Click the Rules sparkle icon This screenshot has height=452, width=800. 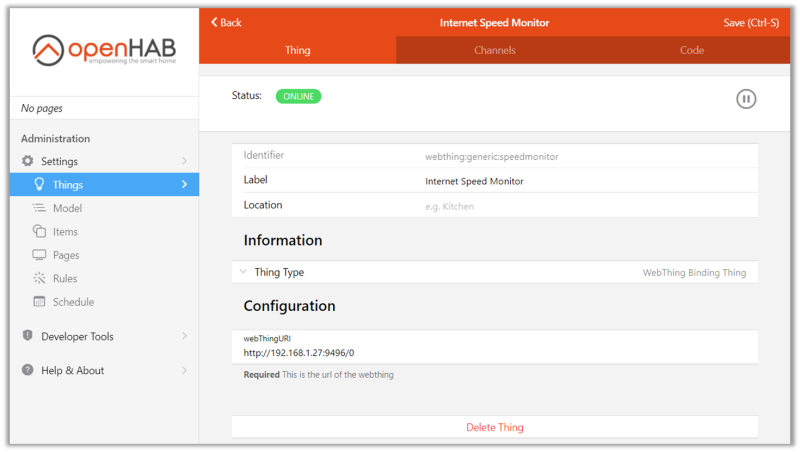pyautogui.click(x=39, y=278)
